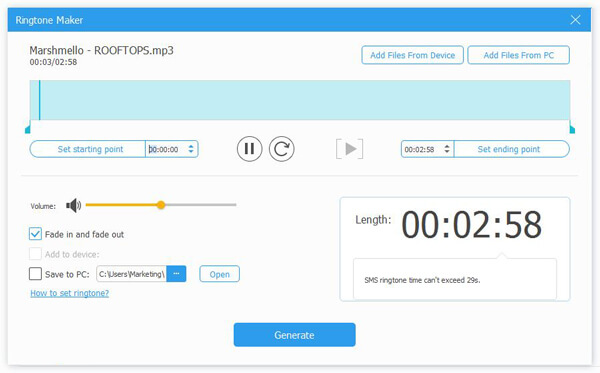Close the Ringtone Maker window

pyautogui.click(x=575, y=20)
